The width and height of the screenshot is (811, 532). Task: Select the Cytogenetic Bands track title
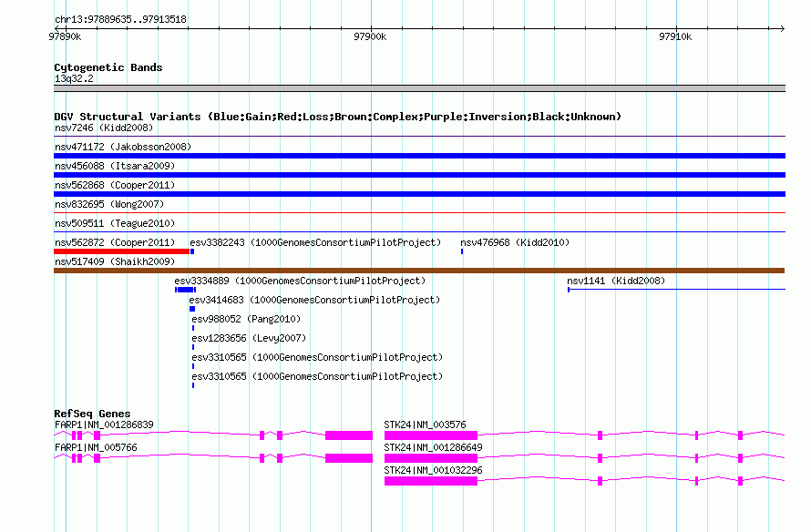coord(108,67)
